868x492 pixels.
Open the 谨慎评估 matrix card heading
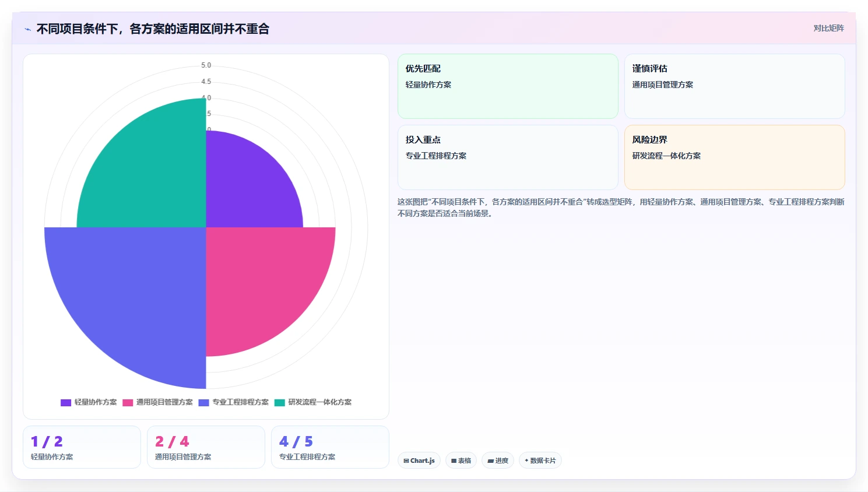pos(650,69)
